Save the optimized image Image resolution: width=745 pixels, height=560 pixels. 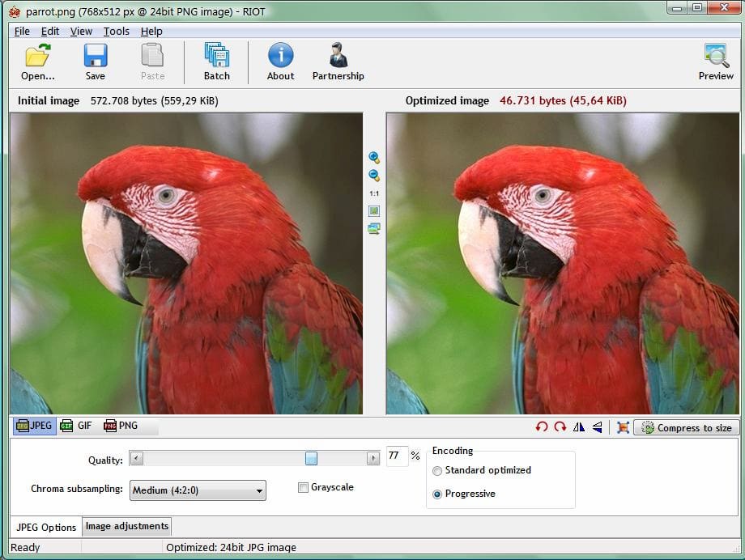click(96, 62)
